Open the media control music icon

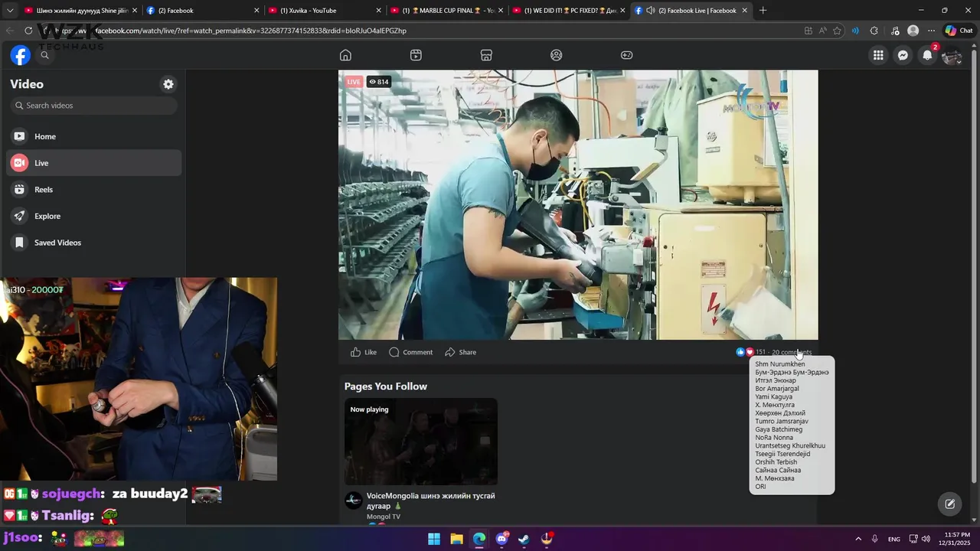[x=895, y=31]
